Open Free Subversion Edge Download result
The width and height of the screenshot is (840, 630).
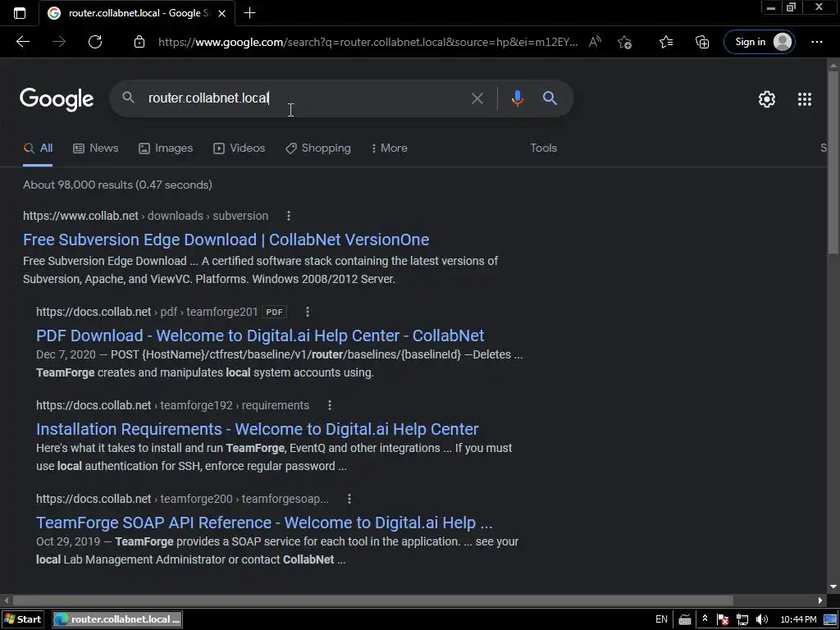click(226, 240)
